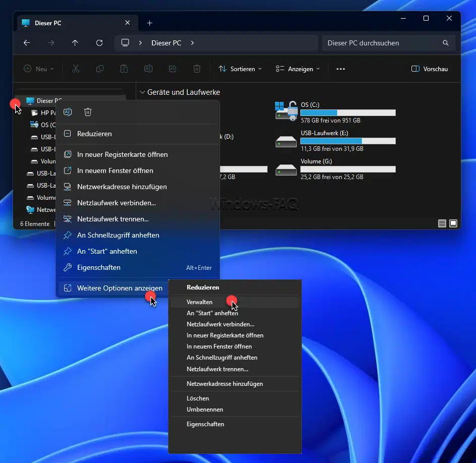This screenshot has height=463, width=476.
Task: Switch to details view in status bar
Action: point(442,223)
